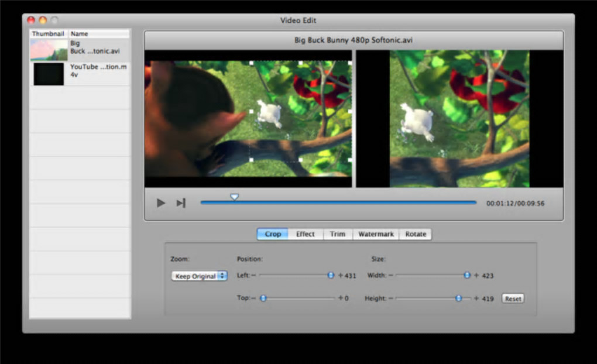The height and width of the screenshot is (364, 597).
Task: Open the Rotate tab
Action: (416, 233)
